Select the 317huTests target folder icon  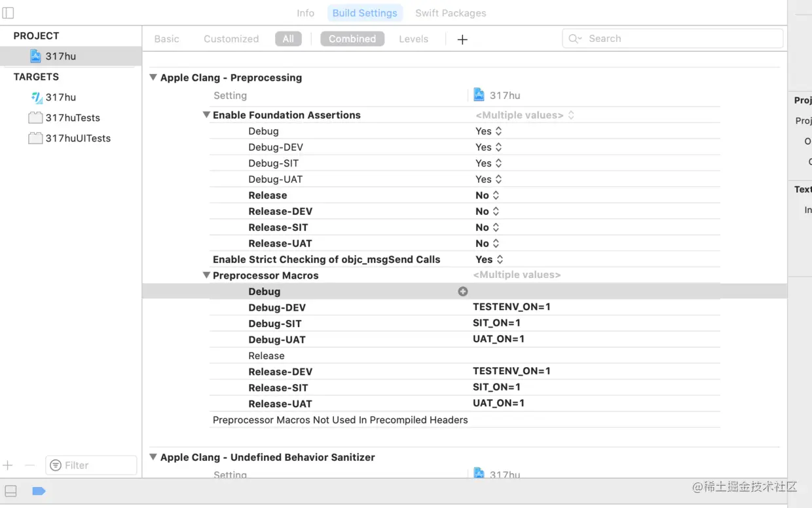pyautogui.click(x=35, y=118)
